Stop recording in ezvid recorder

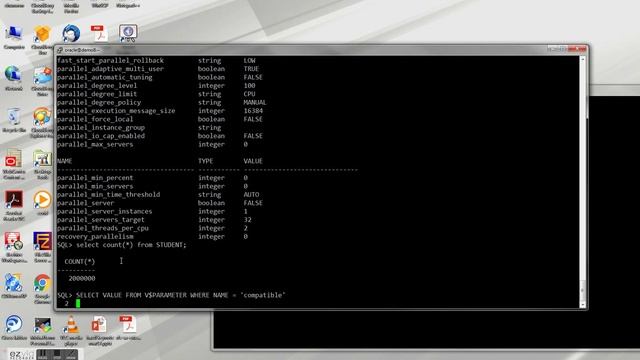pos(57,355)
